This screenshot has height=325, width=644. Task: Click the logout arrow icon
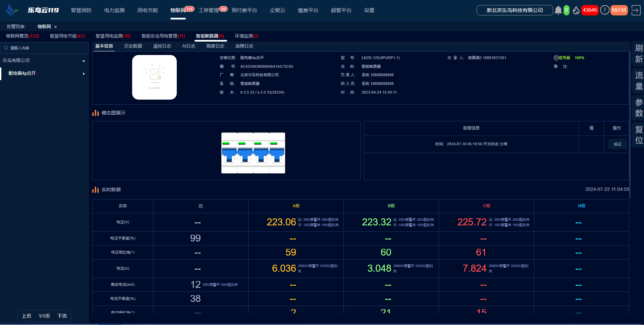636,10
